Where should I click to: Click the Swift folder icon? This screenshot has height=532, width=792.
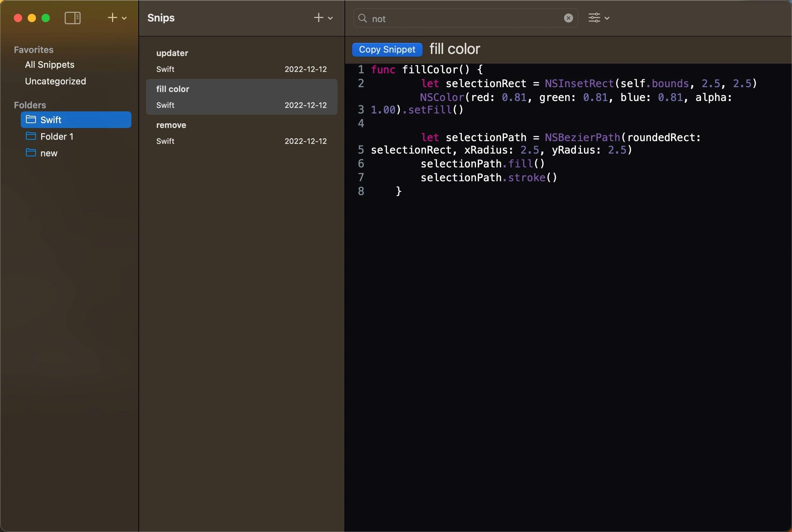tap(31, 119)
